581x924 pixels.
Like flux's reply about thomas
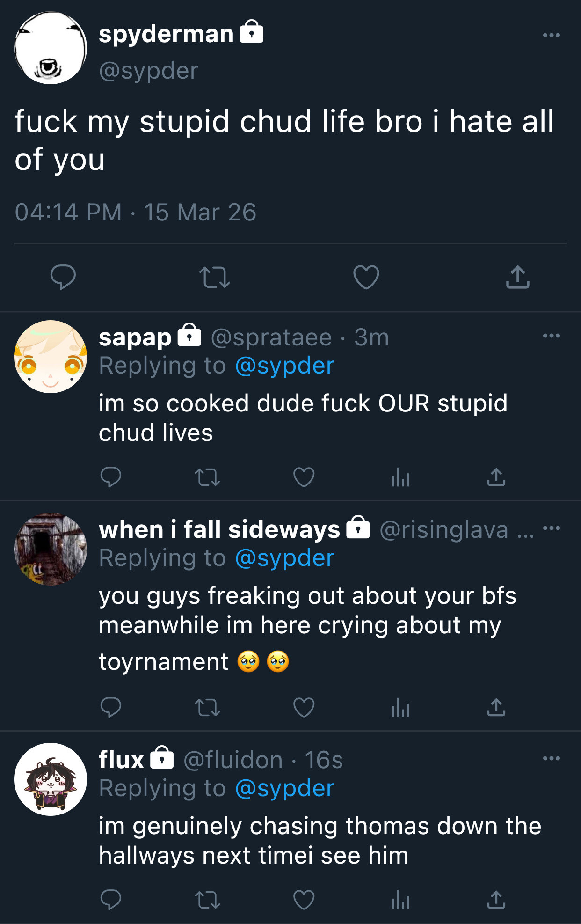click(304, 900)
